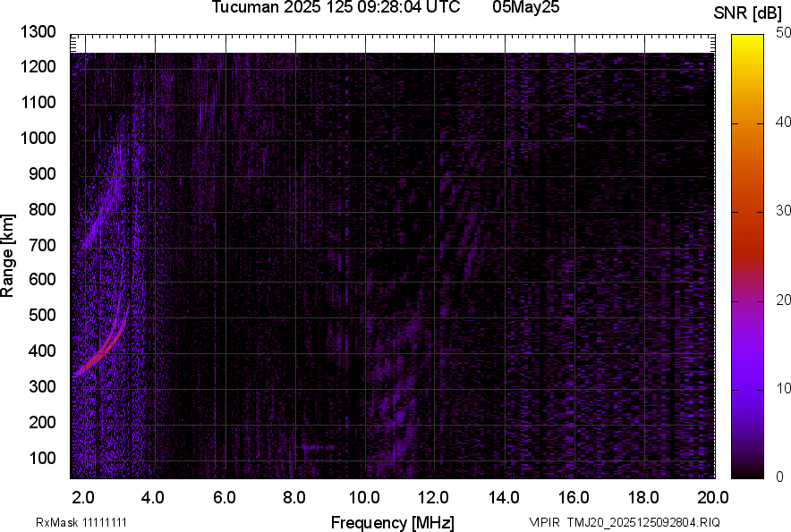Click the colorbar tick label '40'
Image resolution: width=791 pixels, height=532 pixels.
coord(784,122)
